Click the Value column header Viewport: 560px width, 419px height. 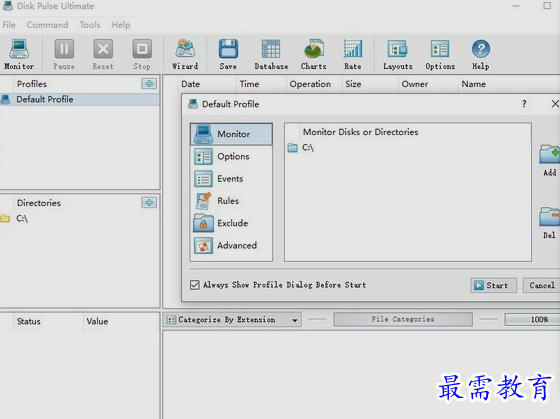[121, 321]
